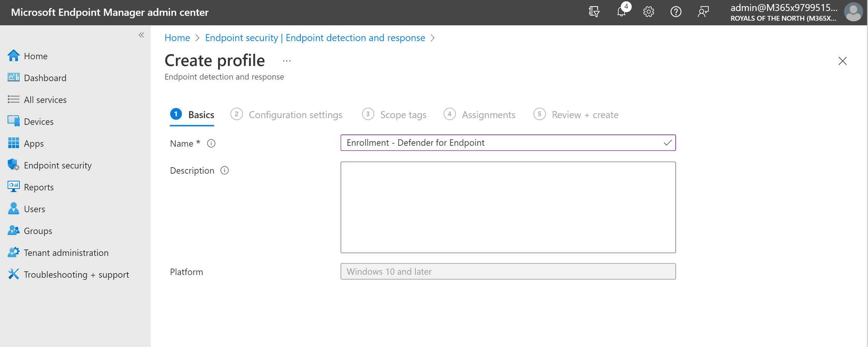Open the Reports section
Viewport: 868px width, 347px height.
39,187
